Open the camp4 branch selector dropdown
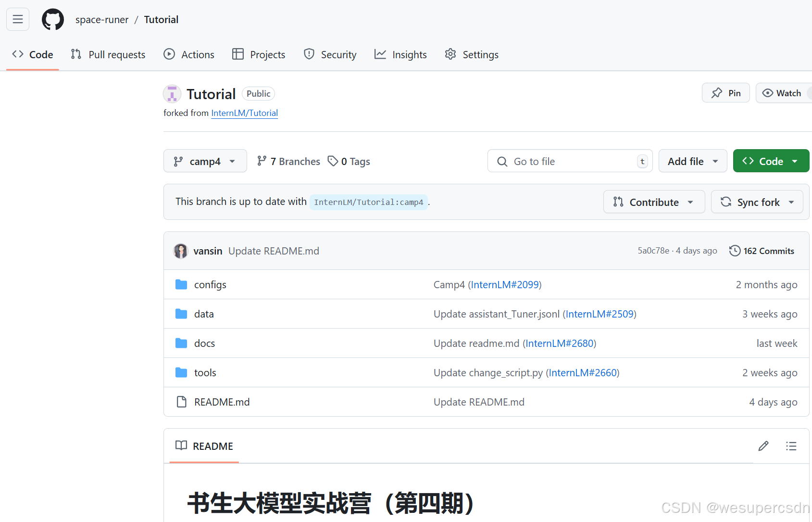 [x=205, y=161]
